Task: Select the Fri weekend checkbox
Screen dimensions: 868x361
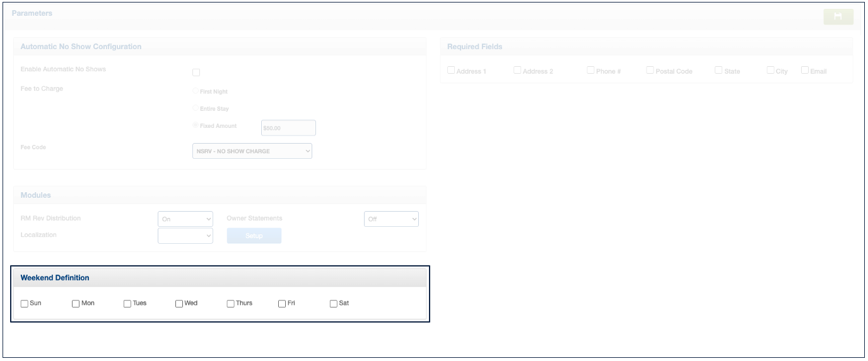Action: [x=282, y=304]
